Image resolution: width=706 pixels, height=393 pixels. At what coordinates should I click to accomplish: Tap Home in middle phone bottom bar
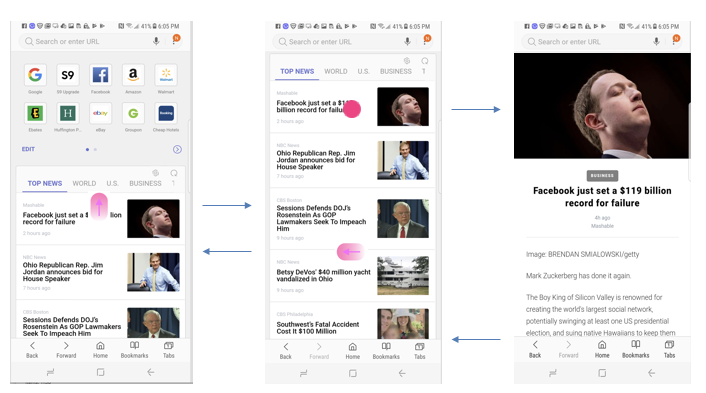pyautogui.click(x=353, y=351)
